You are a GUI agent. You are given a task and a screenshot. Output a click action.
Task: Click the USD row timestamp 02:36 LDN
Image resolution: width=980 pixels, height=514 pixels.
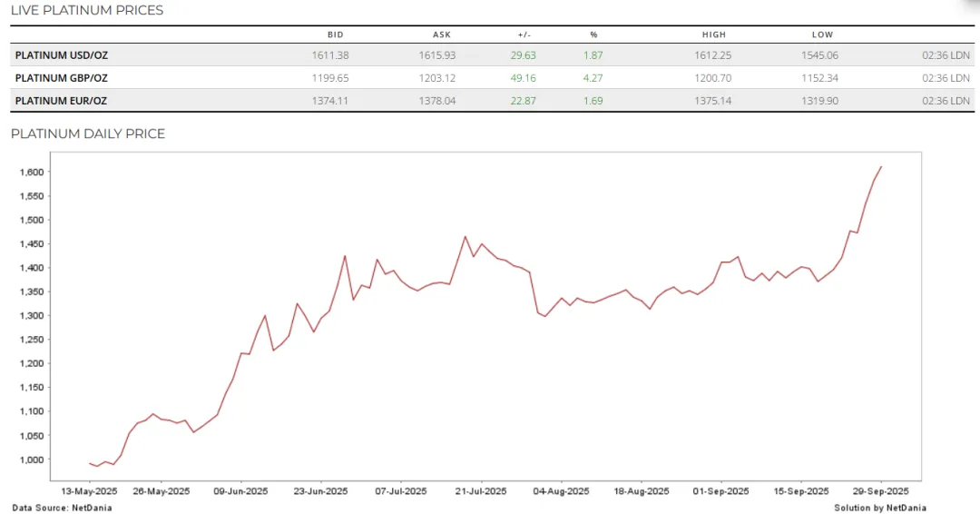click(x=946, y=55)
